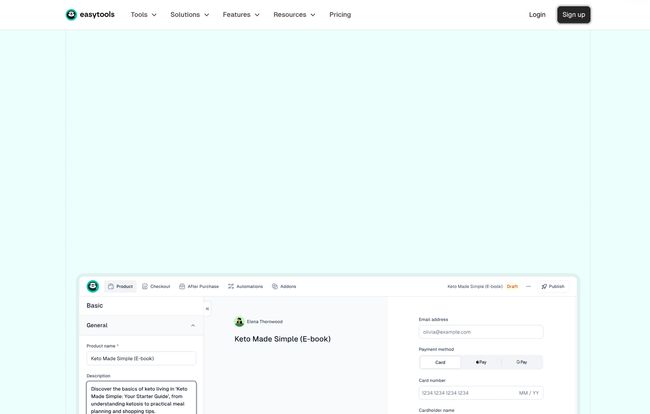Open the Resources dropdown menu
Screen dimensions: 650x414
point(294,15)
